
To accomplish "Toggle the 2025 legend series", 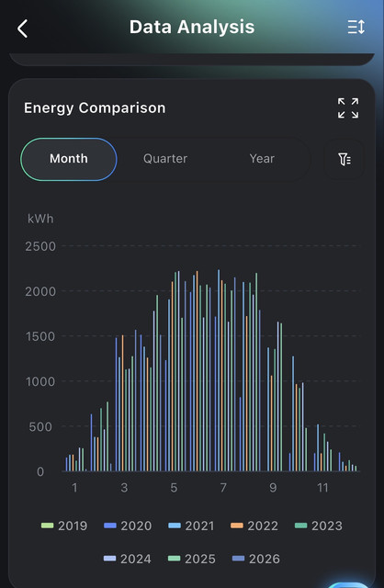I will click(x=192, y=559).
